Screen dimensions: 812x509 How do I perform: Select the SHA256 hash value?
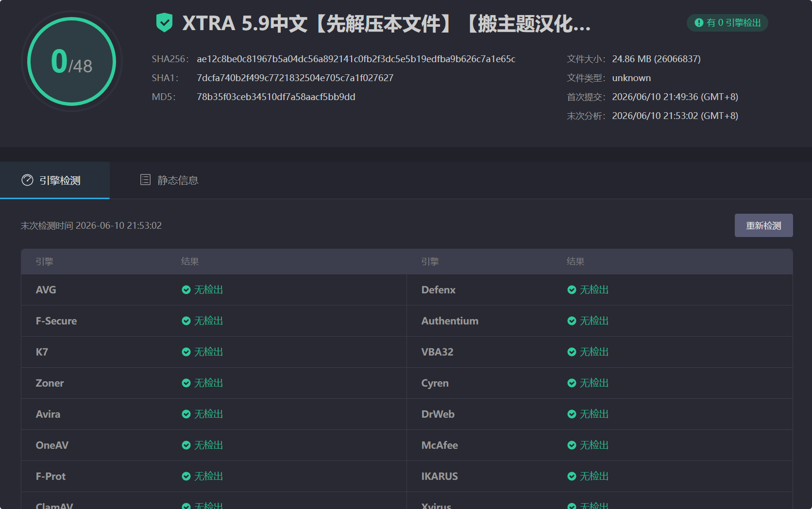pyautogui.click(x=356, y=59)
